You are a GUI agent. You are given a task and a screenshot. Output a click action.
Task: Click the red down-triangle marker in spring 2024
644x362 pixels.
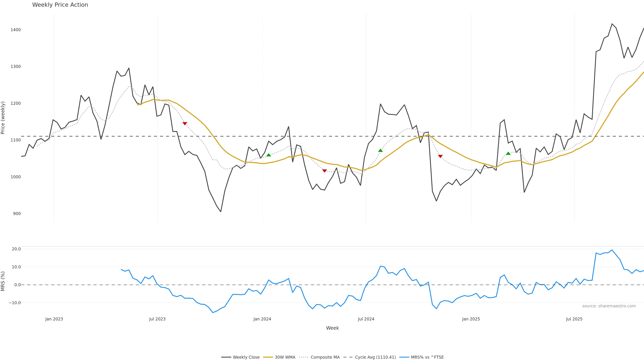325,171
